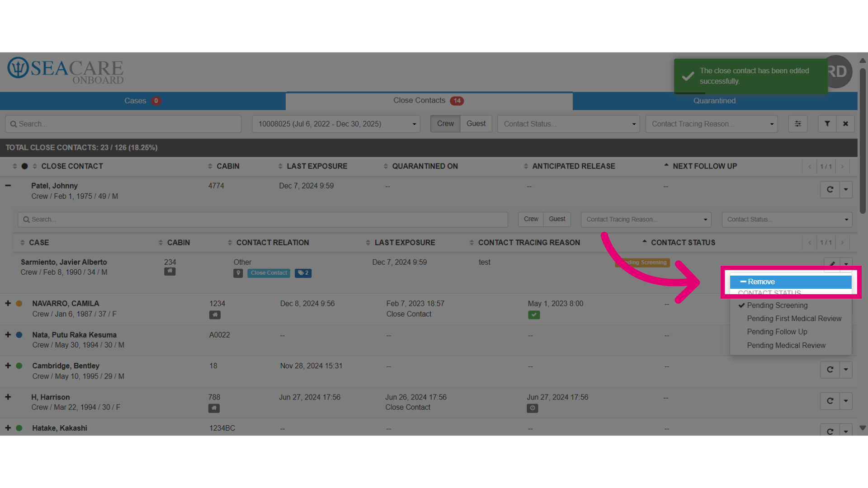Image resolution: width=868 pixels, height=488 pixels.
Task: Open sub-panel Contact Status dropdown
Action: [x=787, y=219]
